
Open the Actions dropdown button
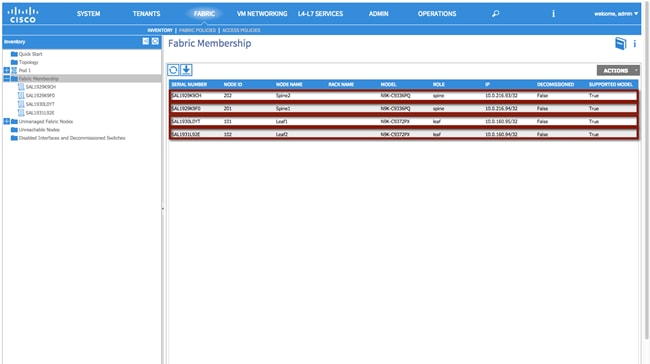point(618,70)
